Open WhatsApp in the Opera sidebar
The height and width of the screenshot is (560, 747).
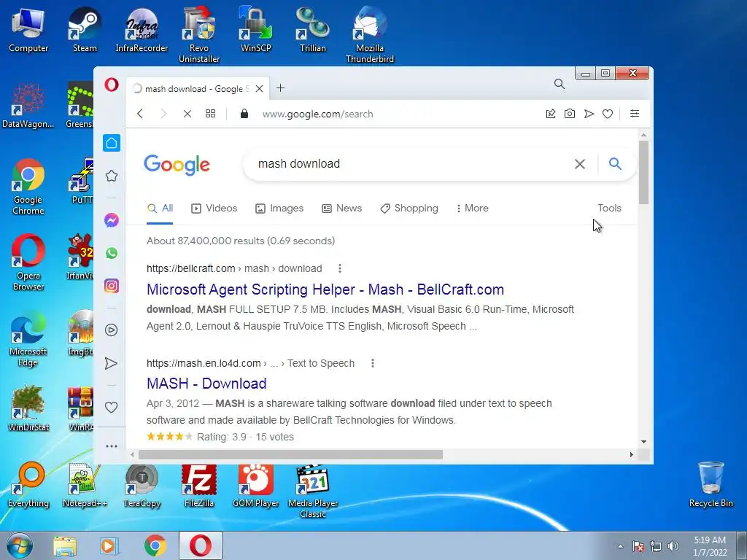pyautogui.click(x=112, y=253)
